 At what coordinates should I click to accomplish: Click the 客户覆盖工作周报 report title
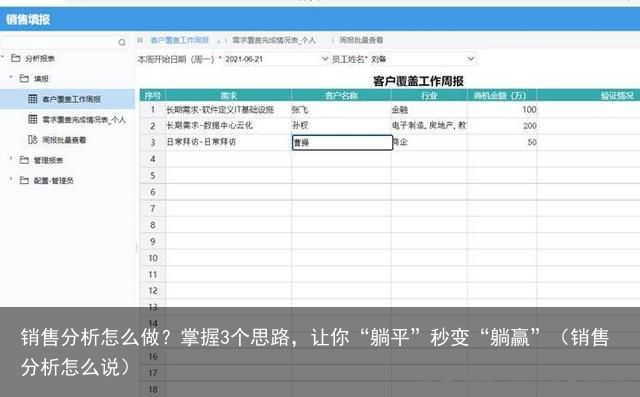[418, 81]
